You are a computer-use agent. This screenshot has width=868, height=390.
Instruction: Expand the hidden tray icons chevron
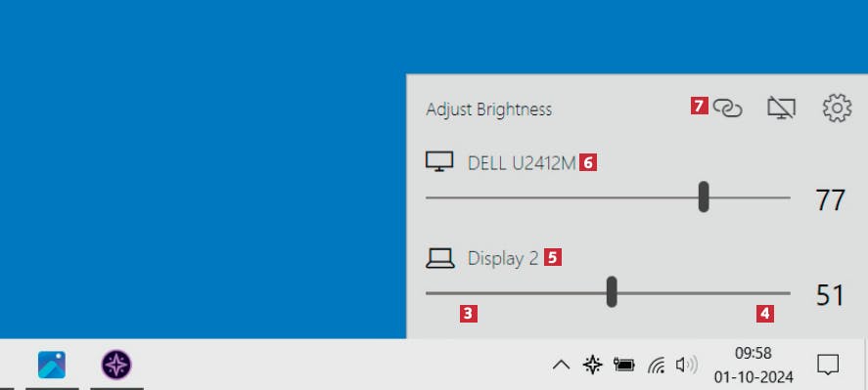pyautogui.click(x=561, y=366)
